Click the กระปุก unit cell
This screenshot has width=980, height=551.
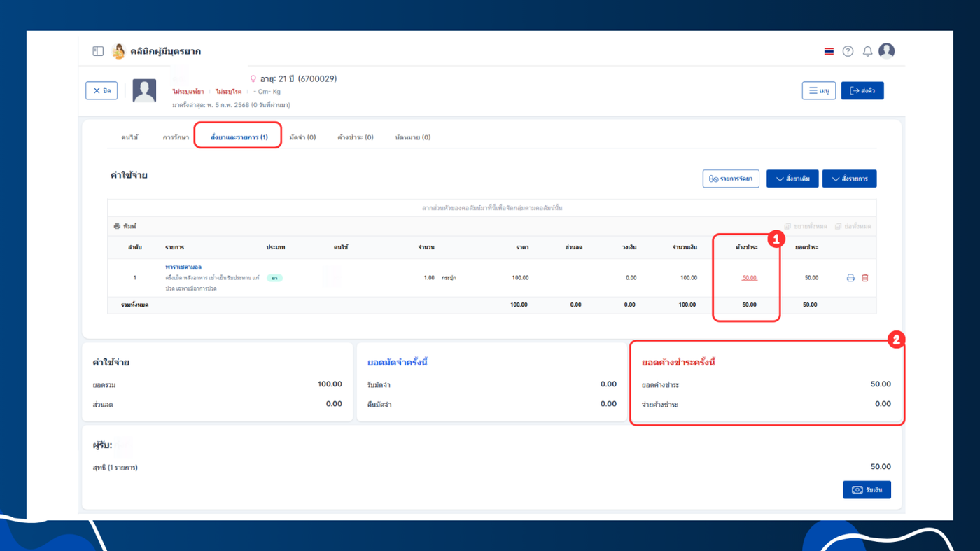pyautogui.click(x=449, y=278)
